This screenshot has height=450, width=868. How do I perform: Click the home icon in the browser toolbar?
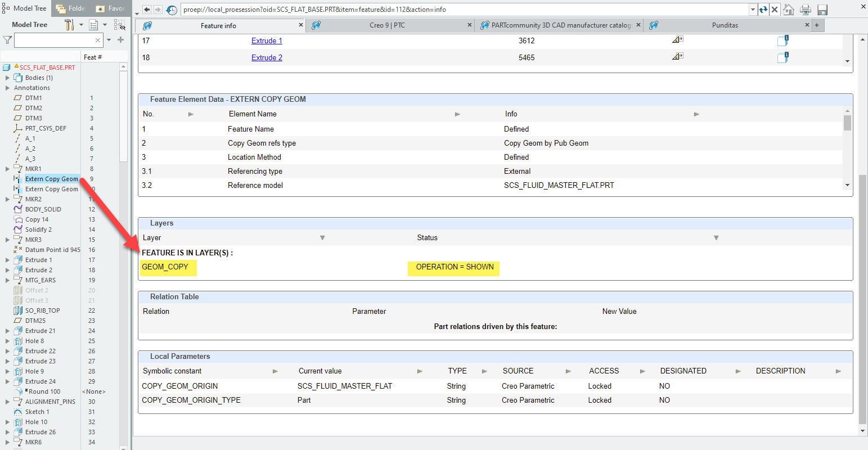789,10
